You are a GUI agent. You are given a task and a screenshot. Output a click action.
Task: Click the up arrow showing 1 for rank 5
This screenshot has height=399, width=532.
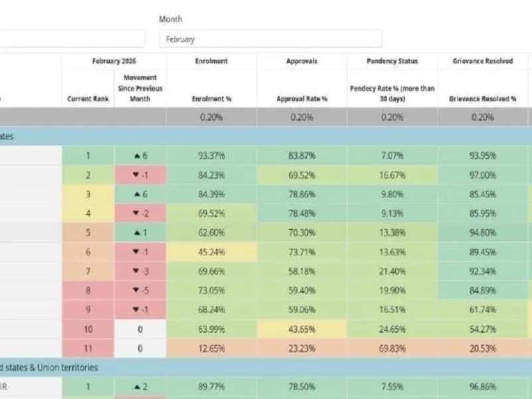(137, 233)
